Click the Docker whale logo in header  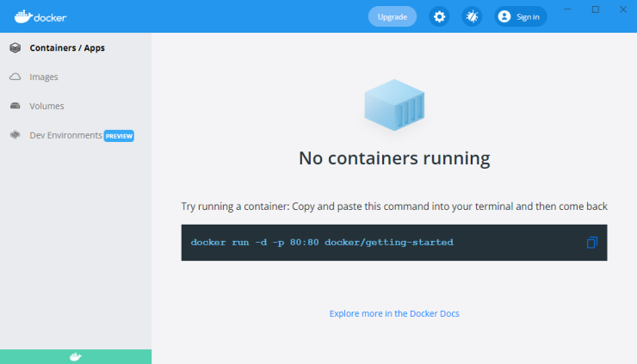tap(40, 16)
